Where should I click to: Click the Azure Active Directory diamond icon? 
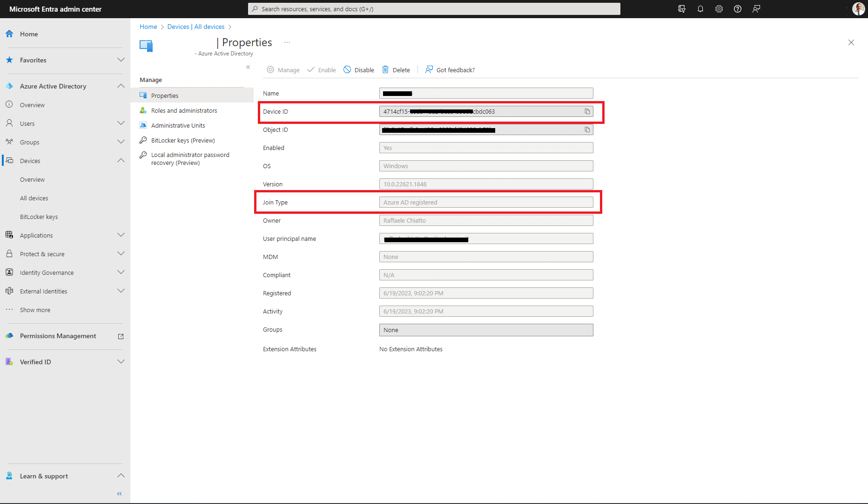click(9, 86)
